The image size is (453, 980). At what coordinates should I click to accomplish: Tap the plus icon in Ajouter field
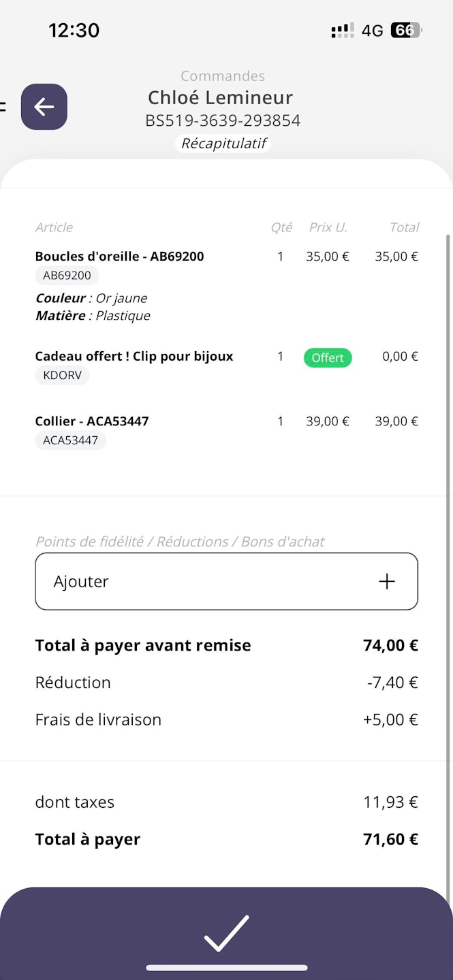pos(386,581)
